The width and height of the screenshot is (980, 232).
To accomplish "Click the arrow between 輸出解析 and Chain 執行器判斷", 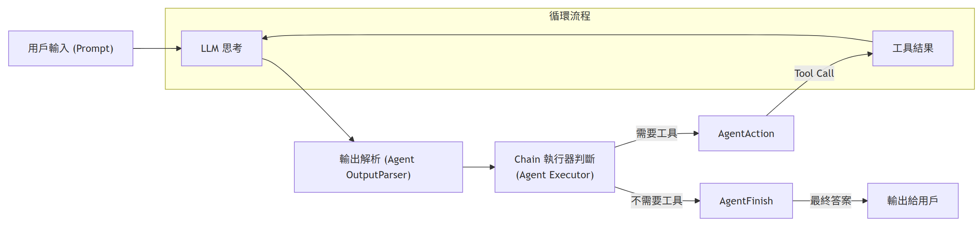I will coord(478,167).
